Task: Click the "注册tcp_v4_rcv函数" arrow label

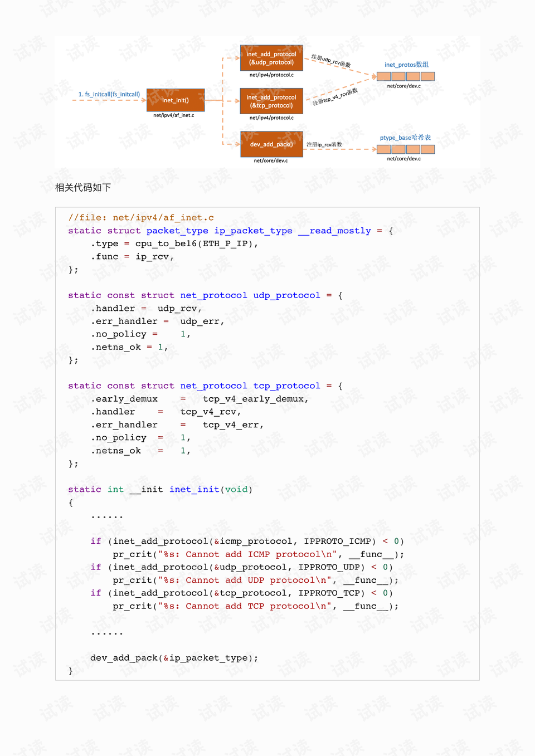Action: pos(335,97)
